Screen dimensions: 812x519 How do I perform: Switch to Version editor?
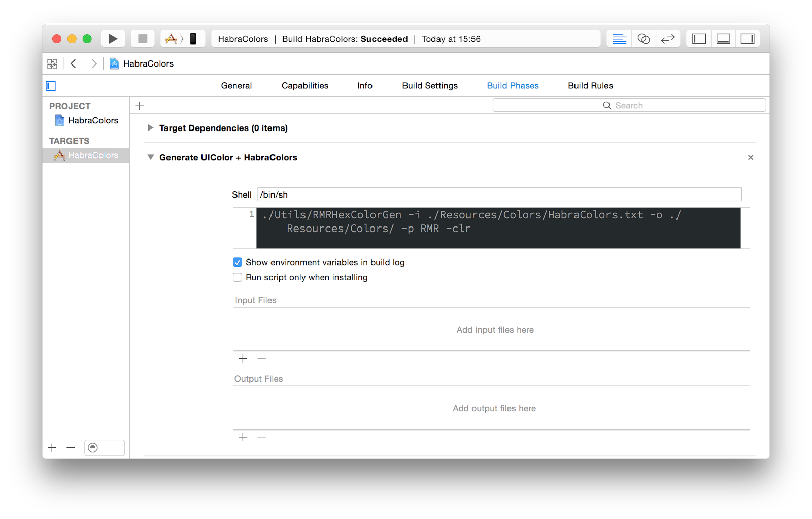(668, 39)
